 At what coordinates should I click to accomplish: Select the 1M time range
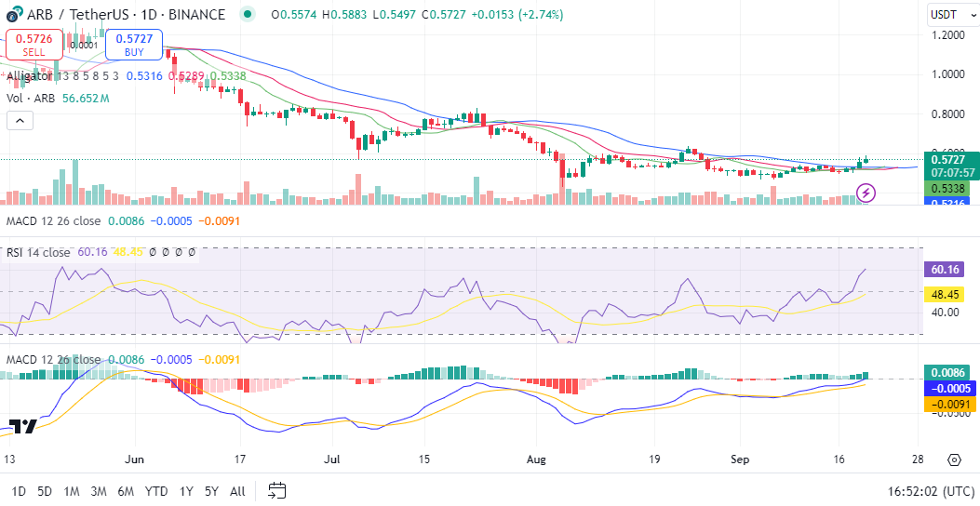(72, 491)
